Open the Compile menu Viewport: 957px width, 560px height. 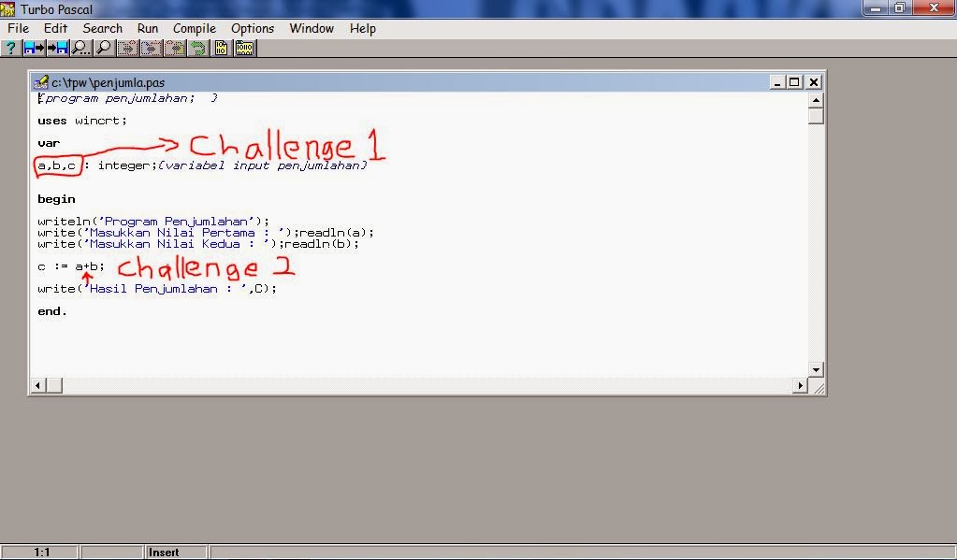tap(194, 28)
